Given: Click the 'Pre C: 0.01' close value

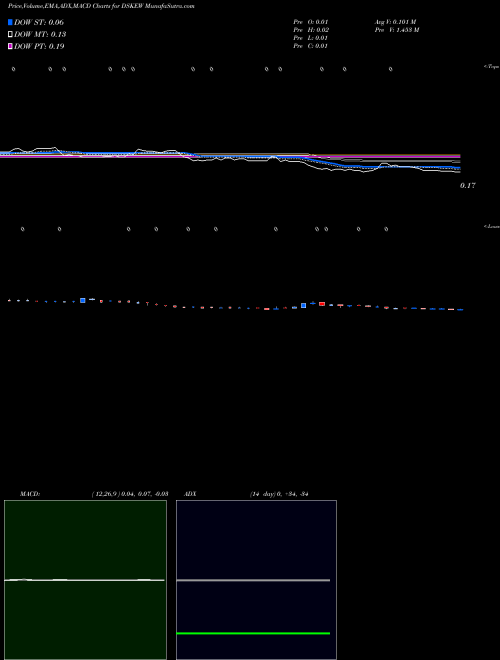Looking at the screenshot, I should click(x=311, y=46).
